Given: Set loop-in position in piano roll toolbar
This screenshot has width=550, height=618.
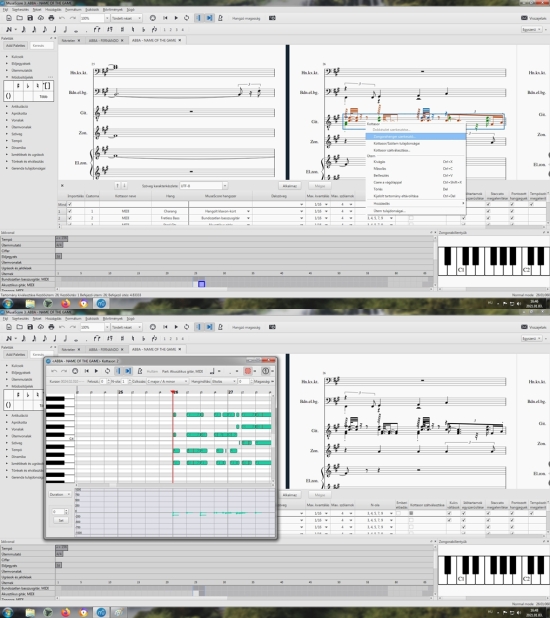Looking at the screenshot, I should [118, 371].
